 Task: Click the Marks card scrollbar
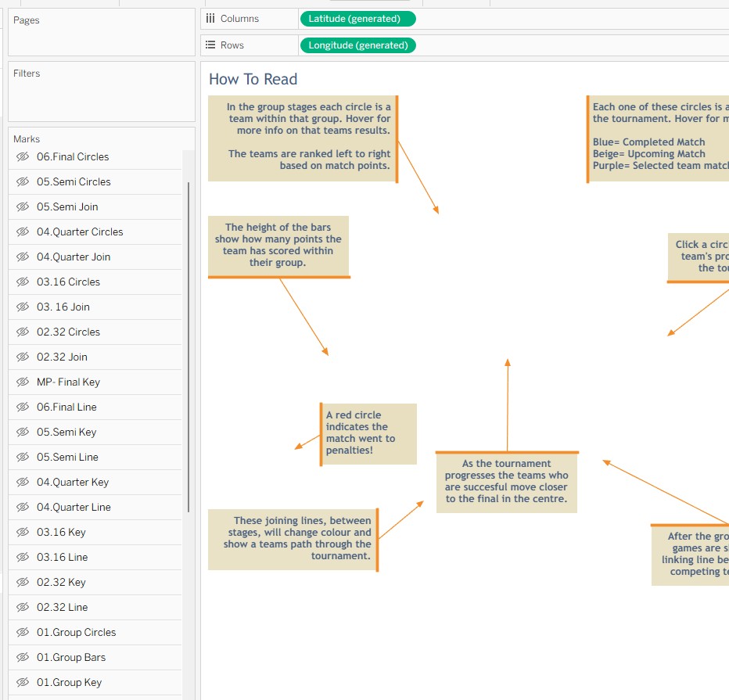189,347
